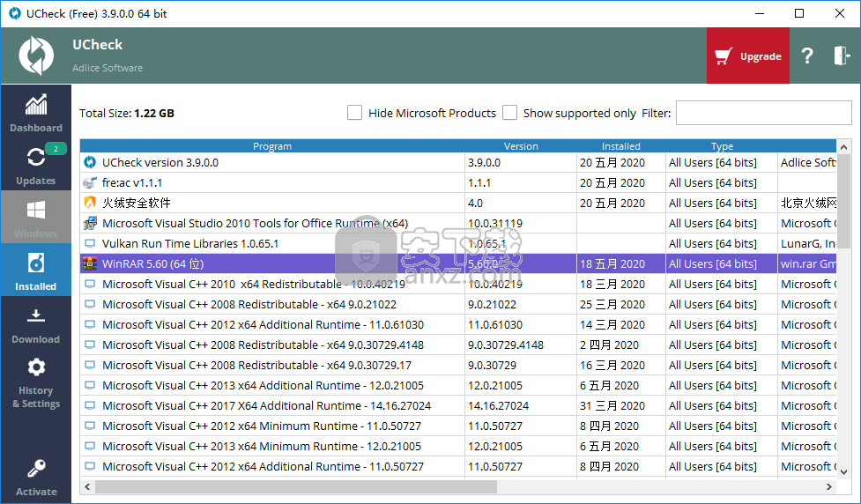Image resolution: width=861 pixels, height=504 pixels.
Task: Select the UCheck version 3.9.0.0 row
Action: 458,162
